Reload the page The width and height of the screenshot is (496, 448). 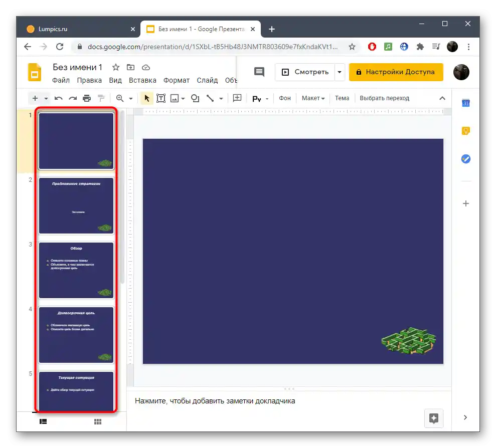pyautogui.click(x=60, y=47)
